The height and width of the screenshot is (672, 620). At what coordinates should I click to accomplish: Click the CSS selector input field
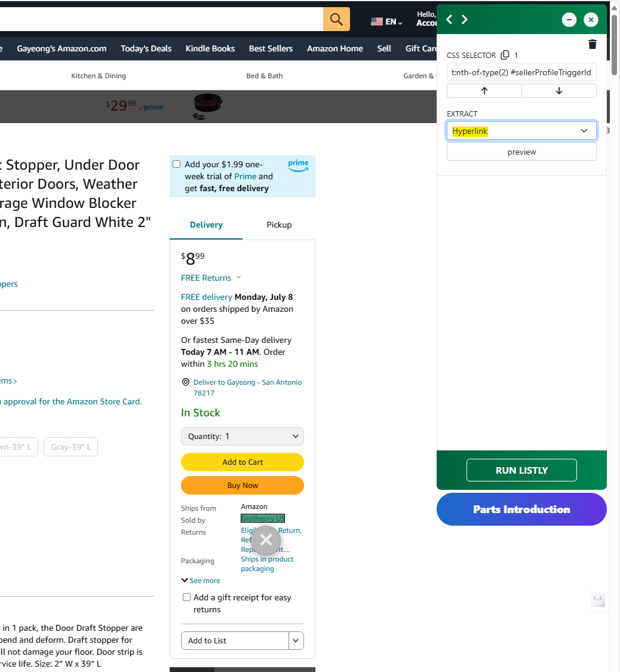(521, 72)
